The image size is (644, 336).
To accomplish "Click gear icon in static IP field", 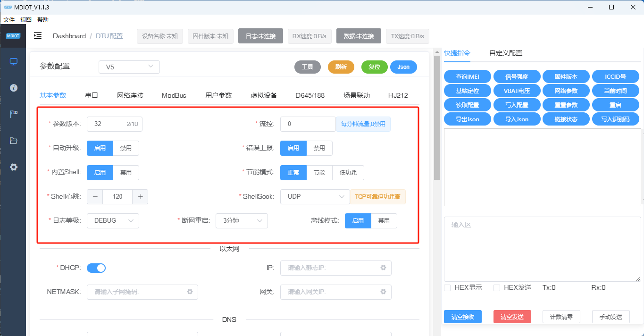I will tap(383, 268).
